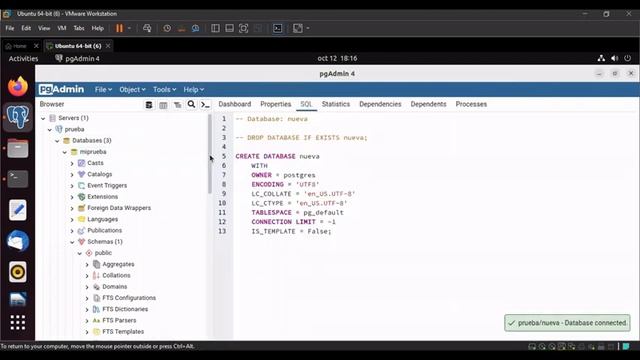
Task: Collapse the miprueba database node
Action: 64,152
